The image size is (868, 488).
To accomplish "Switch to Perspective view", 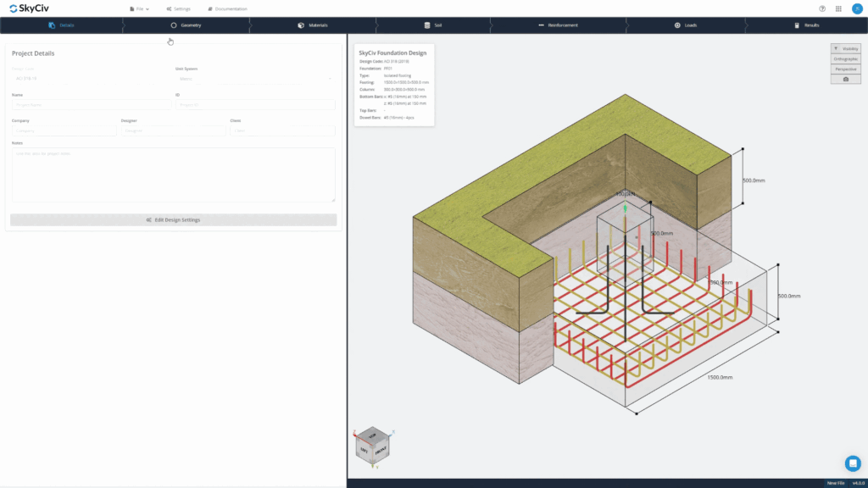I will pos(845,69).
